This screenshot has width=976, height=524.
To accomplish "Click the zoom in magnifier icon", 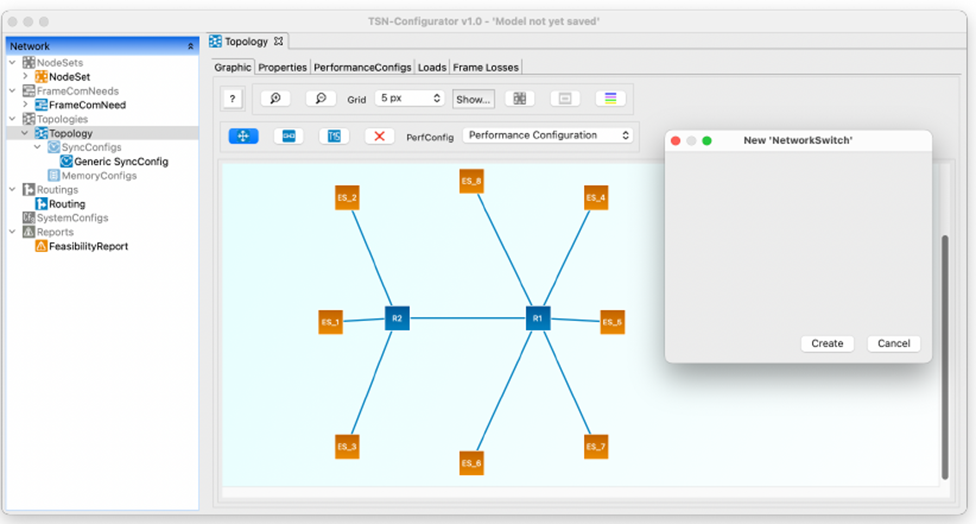I will click(275, 99).
